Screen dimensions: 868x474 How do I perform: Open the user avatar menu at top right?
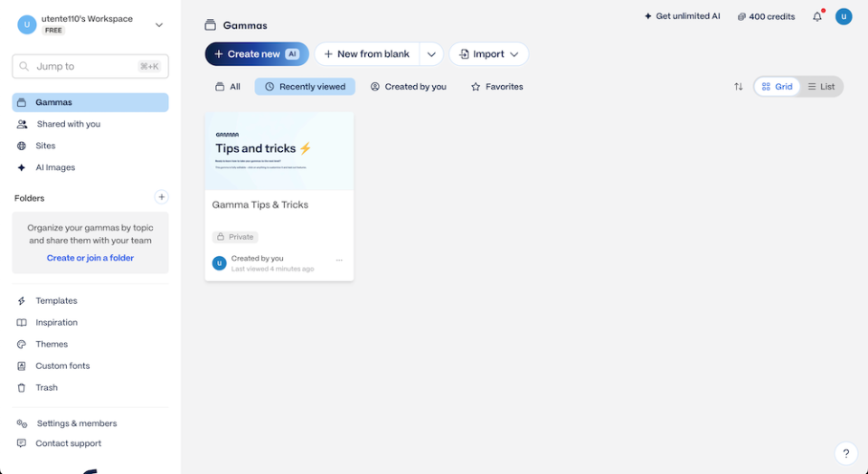tap(844, 16)
